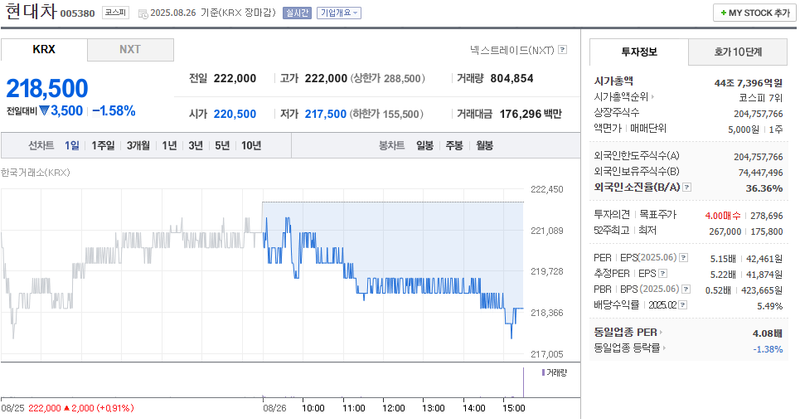The image size is (800, 419).
Task: Show 일봉 candlestick chart
Action: (x=424, y=145)
